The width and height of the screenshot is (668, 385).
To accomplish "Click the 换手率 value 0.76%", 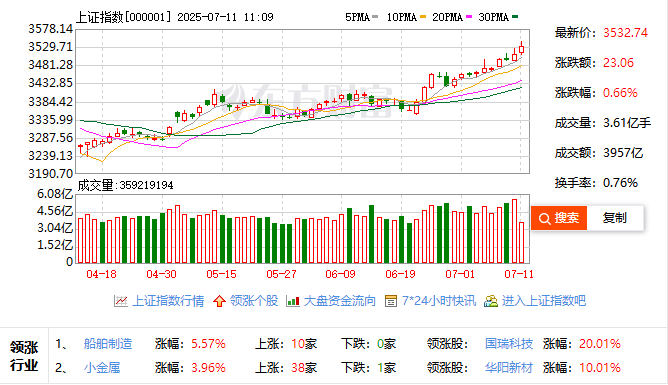I will (x=620, y=183).
